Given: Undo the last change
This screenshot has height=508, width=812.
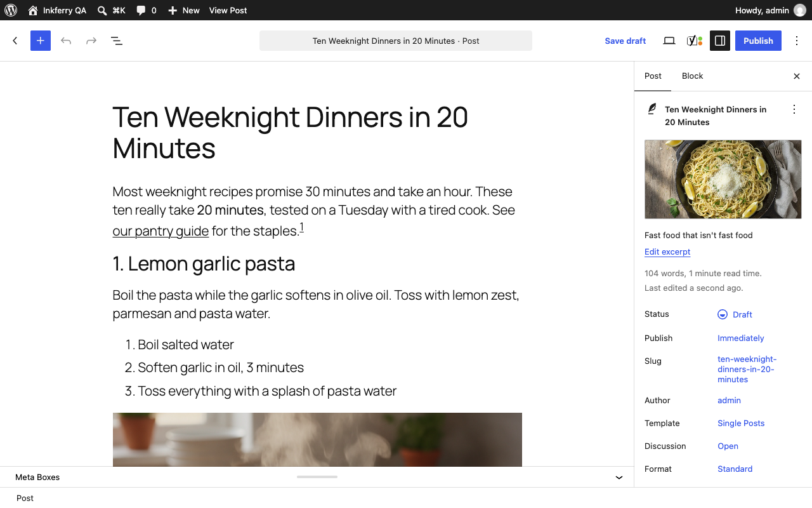Looking at the screenshot, I should 66,41.
